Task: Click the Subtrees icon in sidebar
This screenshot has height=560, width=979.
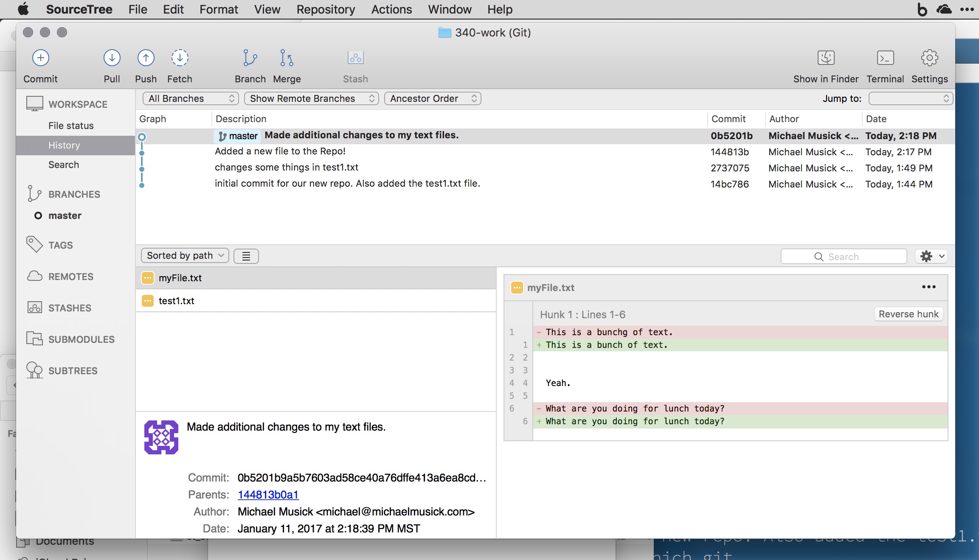Action: point(35,370)
